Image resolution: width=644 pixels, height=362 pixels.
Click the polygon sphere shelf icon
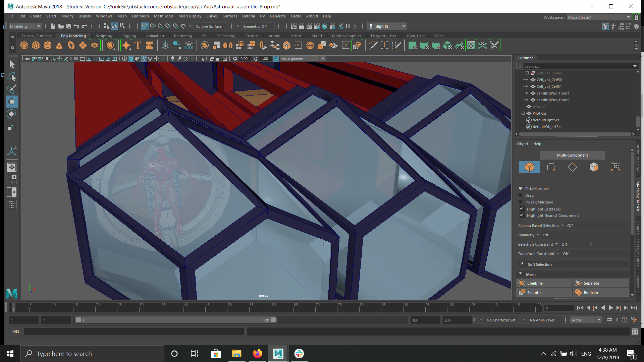pyautogui.click(x=24, y=46)
